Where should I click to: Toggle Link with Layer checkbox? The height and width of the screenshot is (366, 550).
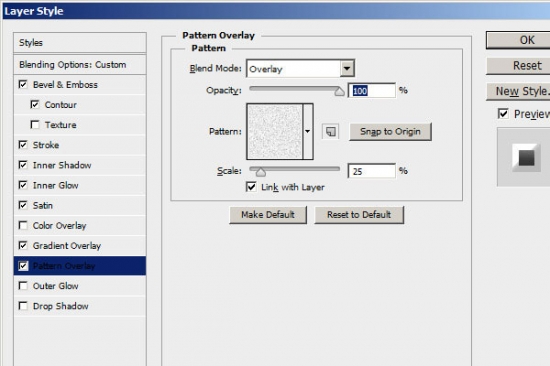(251, 187)
